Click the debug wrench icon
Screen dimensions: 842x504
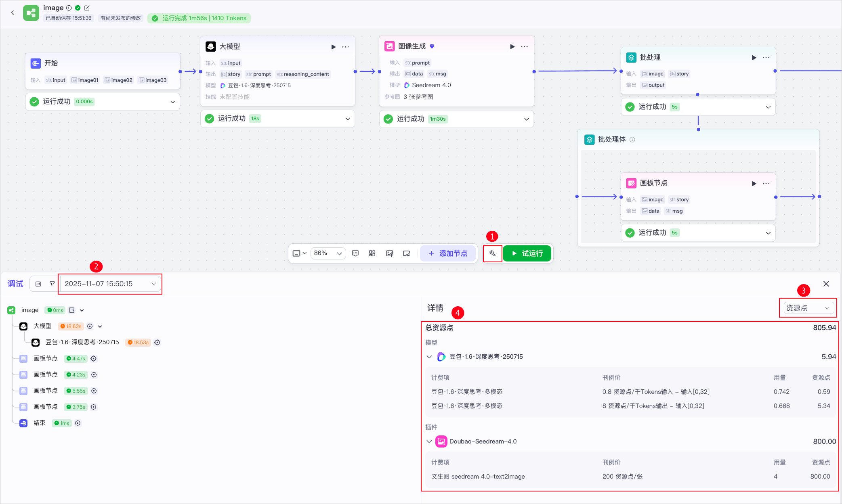(x=492, y=253)
